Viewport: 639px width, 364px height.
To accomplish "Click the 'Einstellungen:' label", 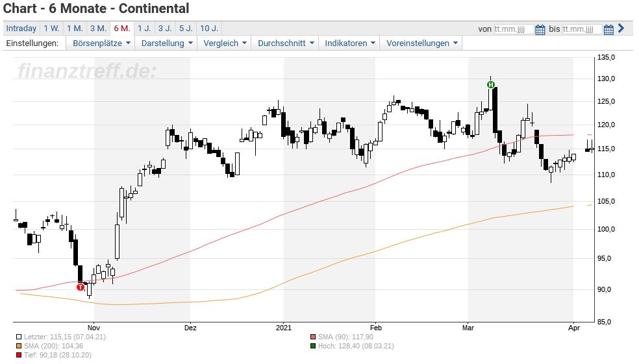I will point(32,43).
